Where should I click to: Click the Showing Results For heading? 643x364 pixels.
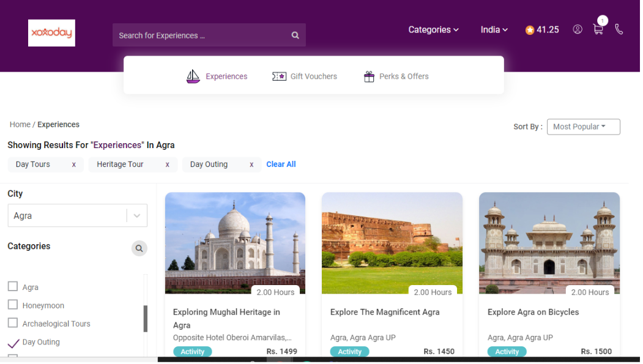91,146
